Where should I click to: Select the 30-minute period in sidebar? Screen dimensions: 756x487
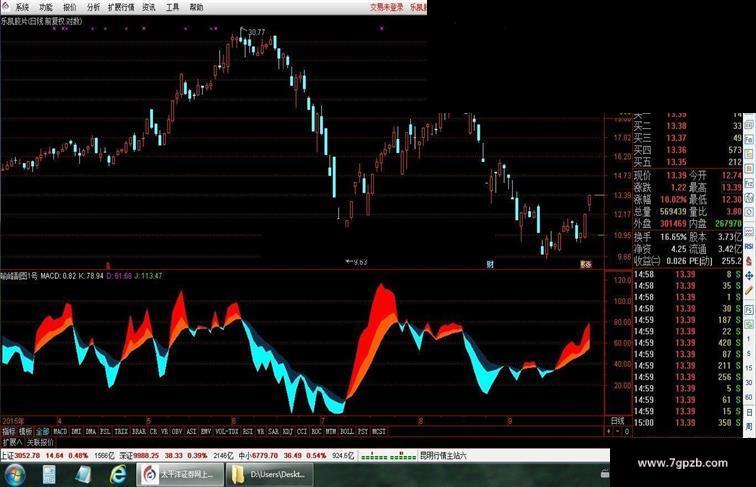pos(749,382)
